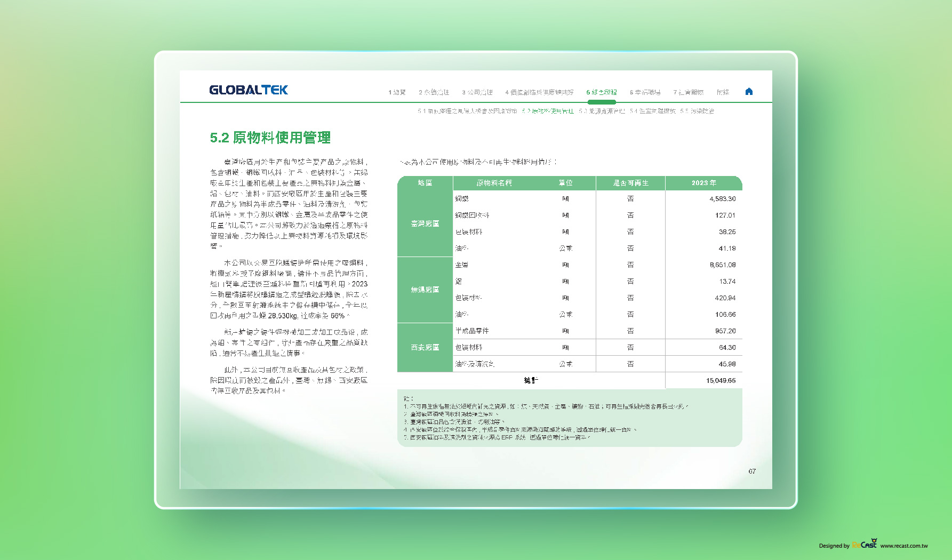Click heading 5.2 原物料使用管理
This screenshot has width=952, height=560.
point(270,138)
